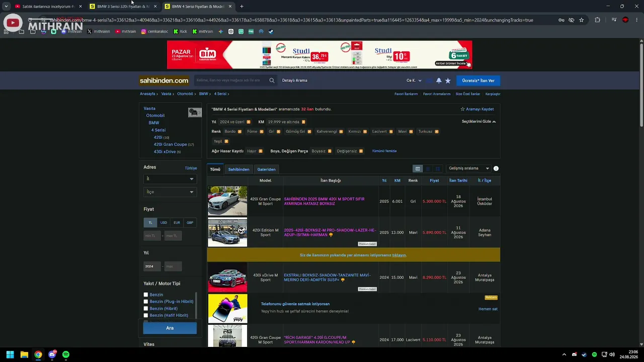The height and width of the screenshot is (362, 644).
Task: Click the Ara search button in sidebar
Action: coord(170,328)
